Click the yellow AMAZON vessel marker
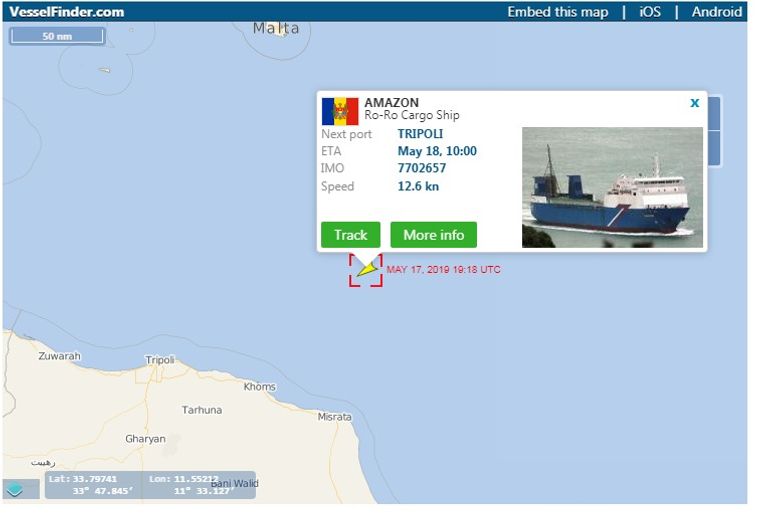 click(367, 269)
